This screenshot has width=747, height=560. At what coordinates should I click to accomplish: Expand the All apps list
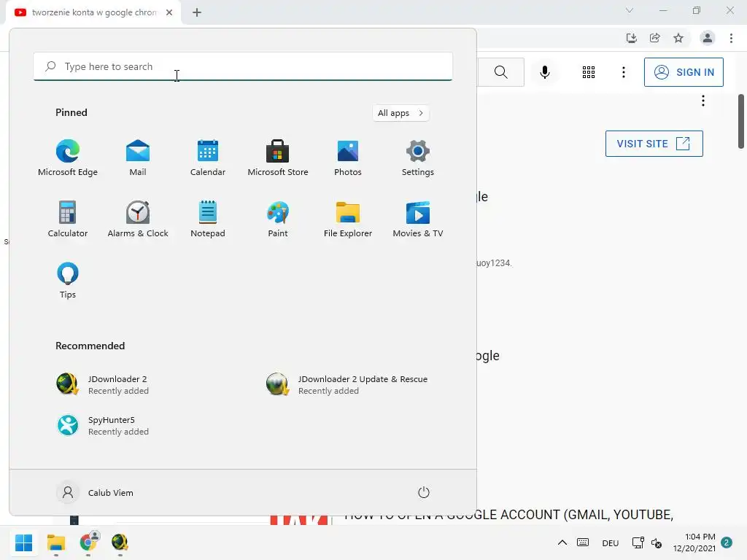tap(400, 113)
